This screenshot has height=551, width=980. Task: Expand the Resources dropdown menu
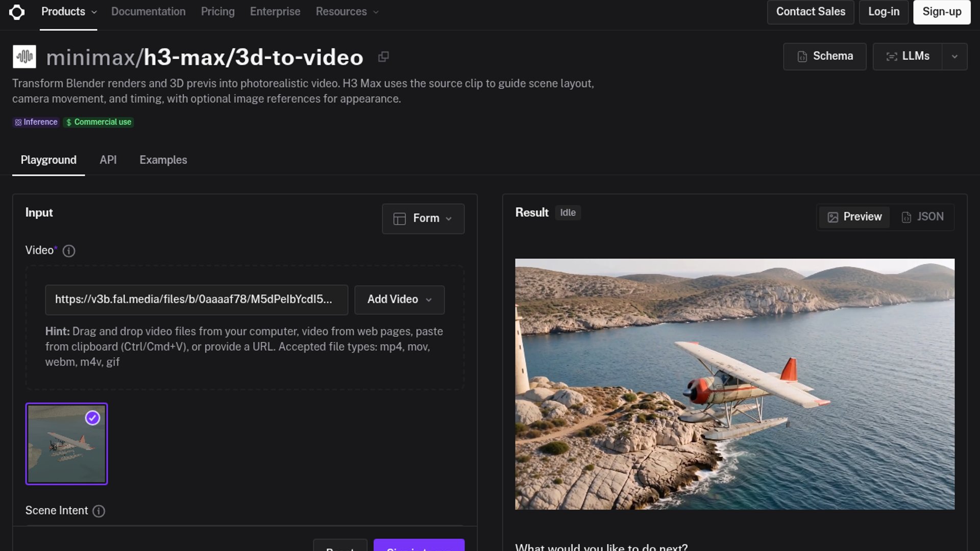click(x=347, y=12)
